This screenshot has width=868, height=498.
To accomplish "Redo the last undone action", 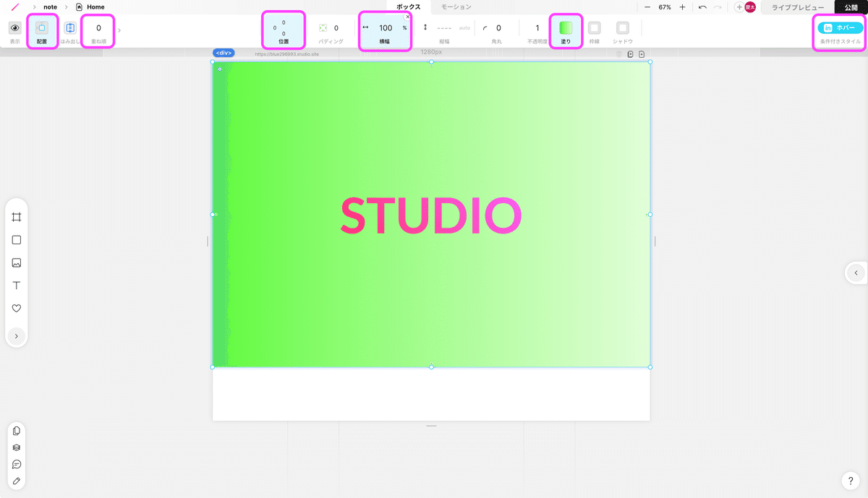I will [x=718, y=7].
